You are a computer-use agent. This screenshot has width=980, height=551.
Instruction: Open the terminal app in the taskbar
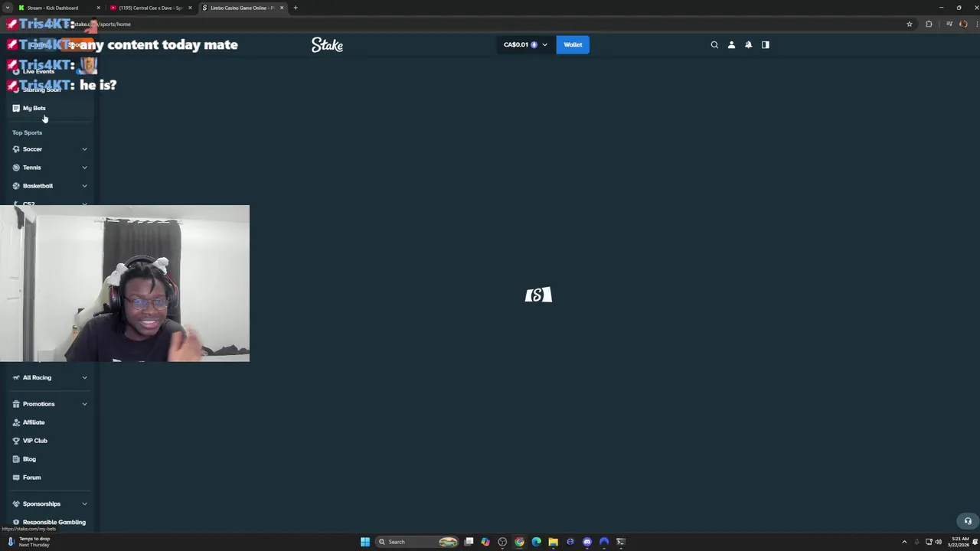click(621, 542)
